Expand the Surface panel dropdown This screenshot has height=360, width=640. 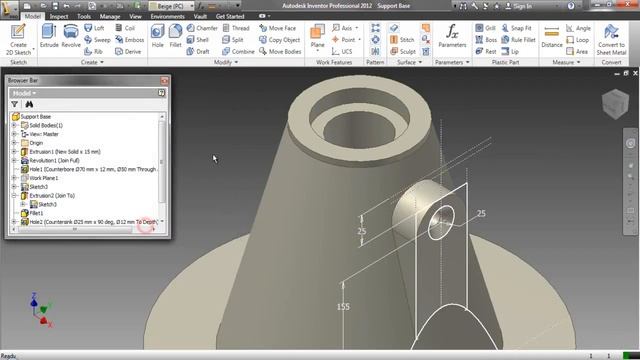point(410,62)
